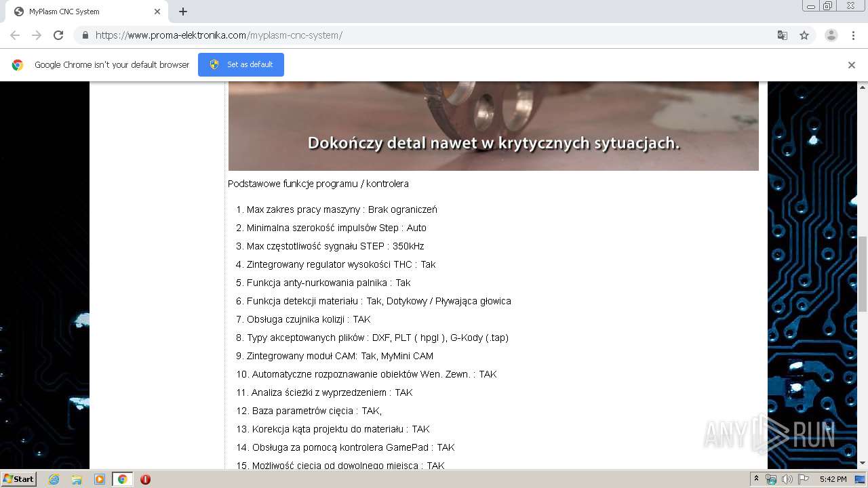Screen dimensions: 868x488
Task: Click the scrollbar down arrow
Action: [x=863, y=464]
